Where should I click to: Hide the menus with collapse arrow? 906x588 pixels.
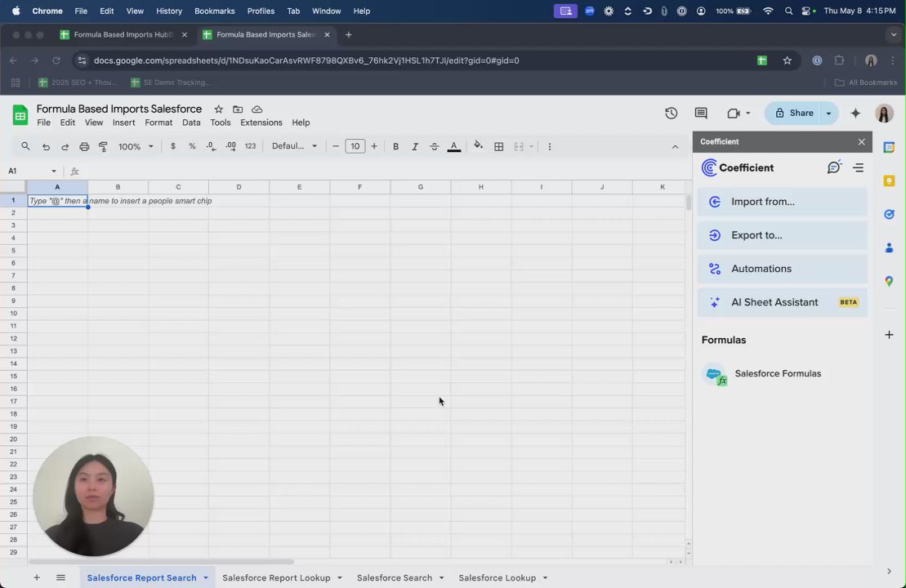(675, 147)
